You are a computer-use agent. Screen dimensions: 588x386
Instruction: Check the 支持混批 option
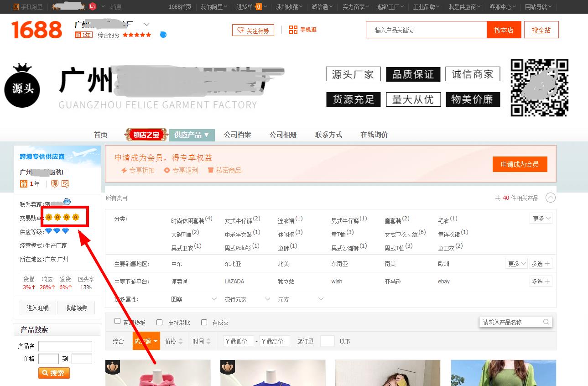click(160, 322)
